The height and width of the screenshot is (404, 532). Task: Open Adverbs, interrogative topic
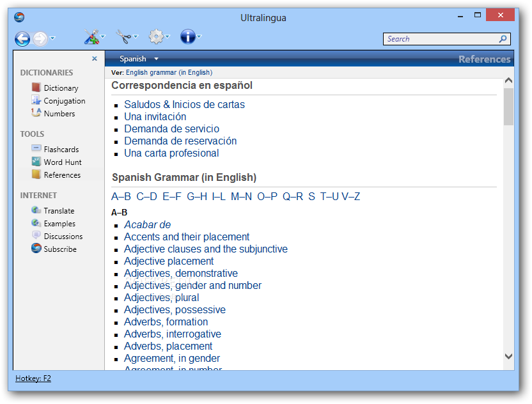[173, 334]
